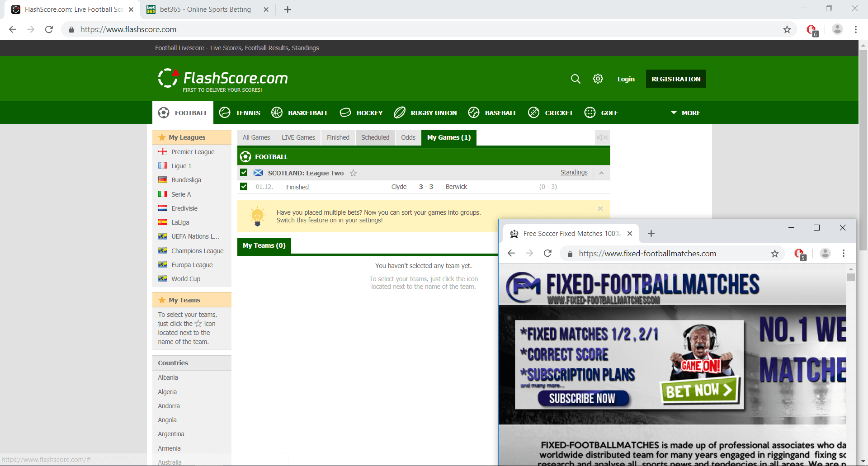Screen dimensions: 868x466
Task: Select My Games (1) tab
Action: 449,137
